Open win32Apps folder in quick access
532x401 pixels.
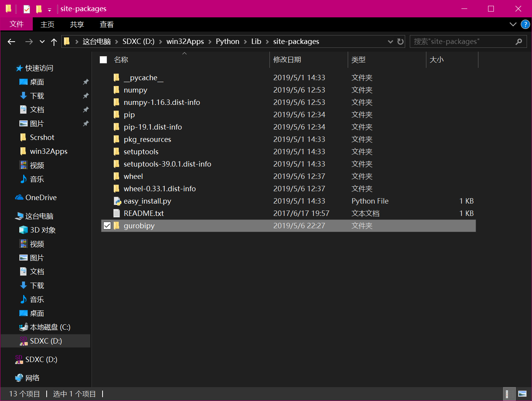tap(49, 152)
